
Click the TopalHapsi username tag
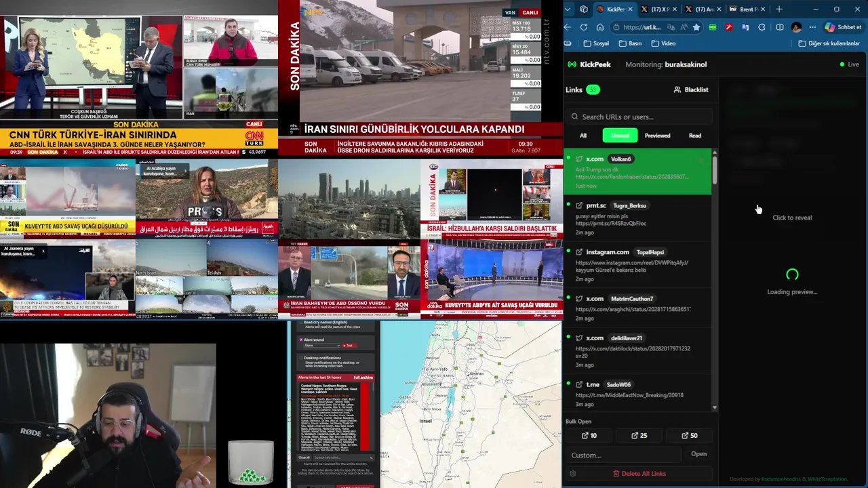click(650, 252)
